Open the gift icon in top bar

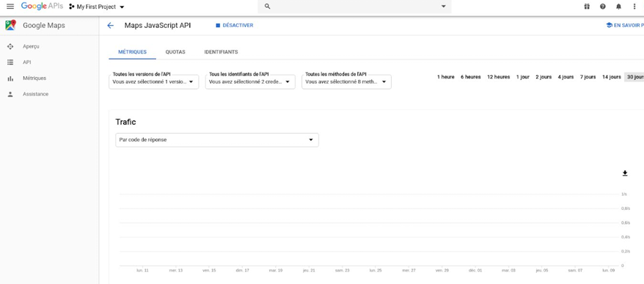587,7
